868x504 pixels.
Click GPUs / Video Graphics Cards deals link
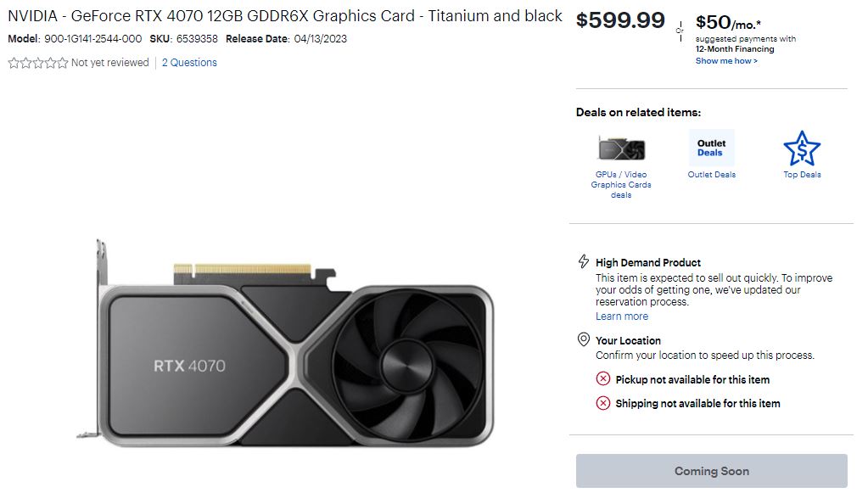[621, 185]
